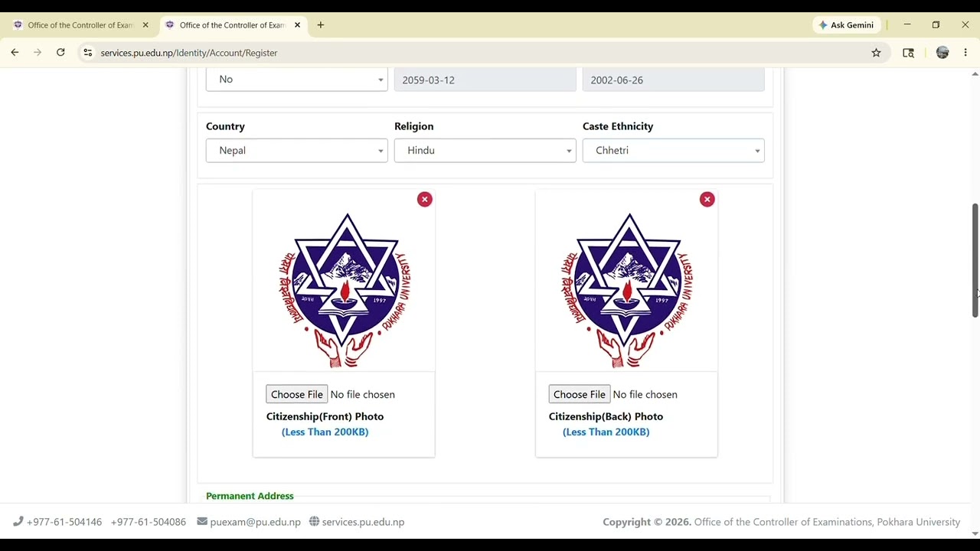This screenshot has height=551, width=980.
Task: Minimize the Chrome window
Action: (907, 25)
